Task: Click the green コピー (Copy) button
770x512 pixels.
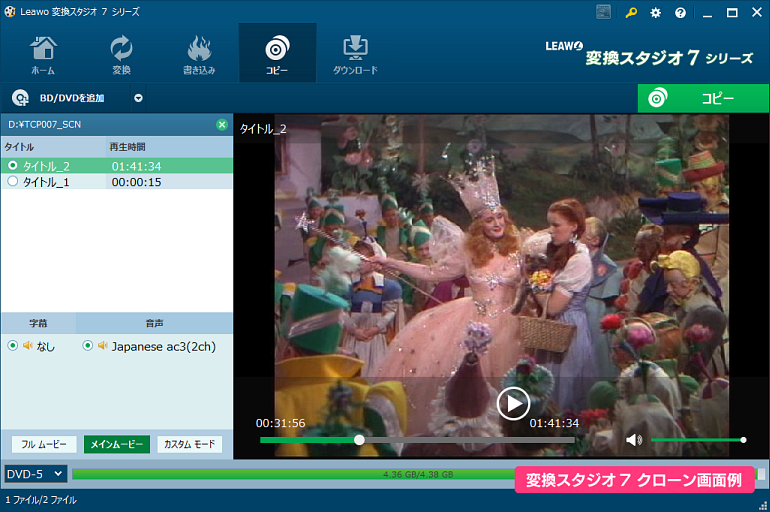Action: coord(703,98)
